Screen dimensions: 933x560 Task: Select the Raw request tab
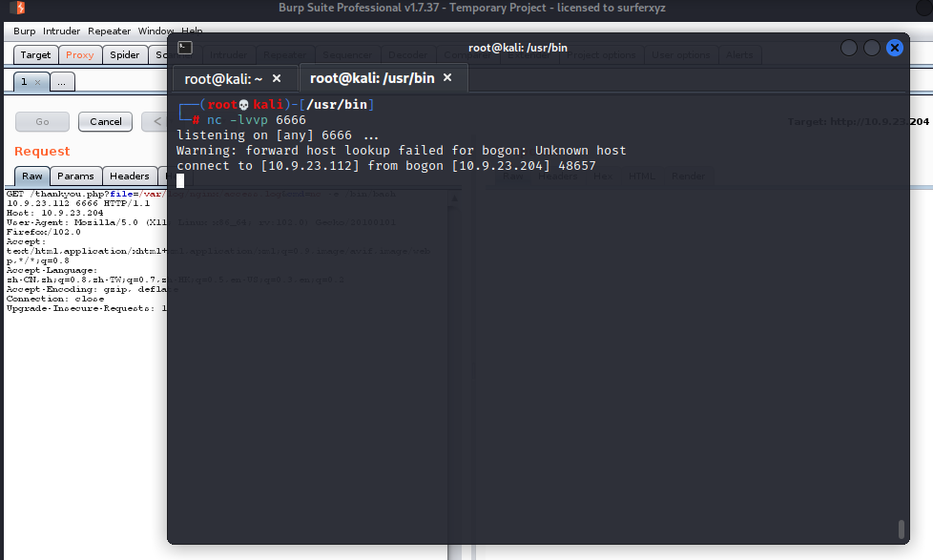32,176
